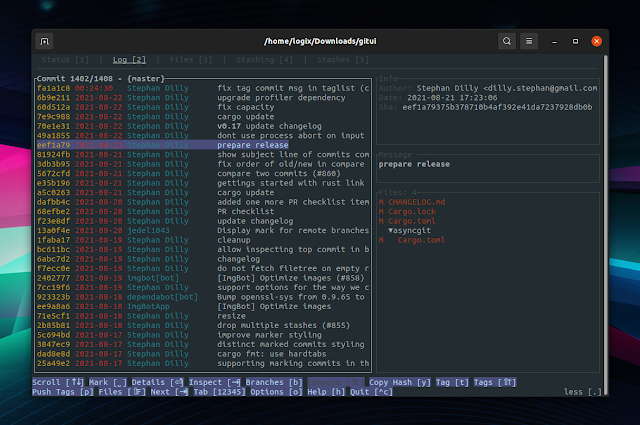Screen dimensions: 640x425
Task: Click the terminal new tab icon
Action: point(45,41)
